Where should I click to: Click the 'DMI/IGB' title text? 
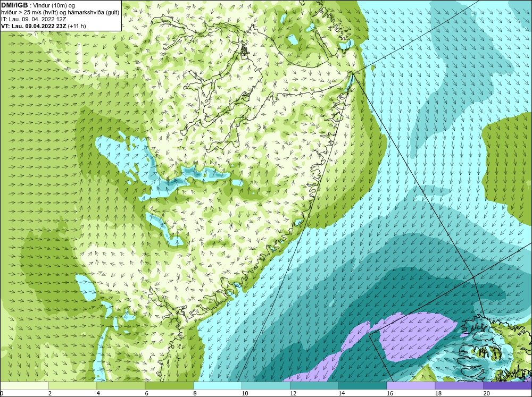click(x=14, y=5)
